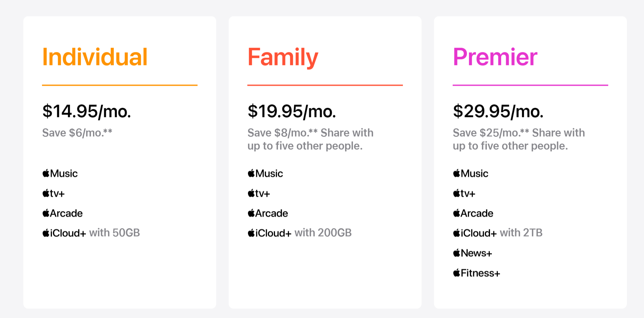Click Apple Arcade logo in Family plan
Image resolution: width=644 pixels, height=318 pixels.
[x=268, y=213]
